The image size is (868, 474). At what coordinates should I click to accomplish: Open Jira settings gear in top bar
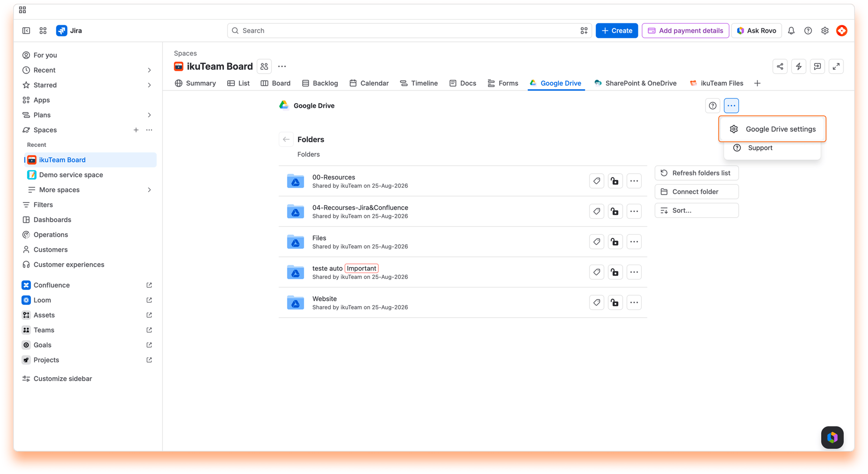click(x=825, y=30)
